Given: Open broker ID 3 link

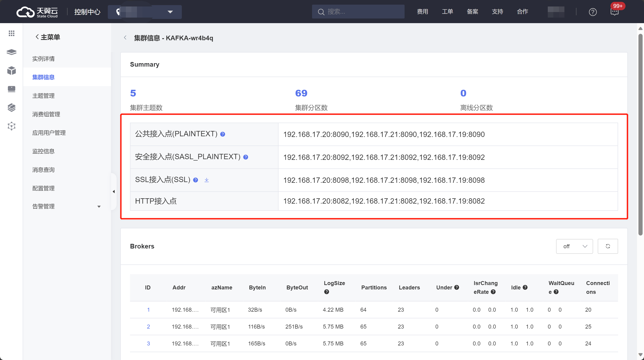Looking at the screenshot, I should [x=148, y=344].
